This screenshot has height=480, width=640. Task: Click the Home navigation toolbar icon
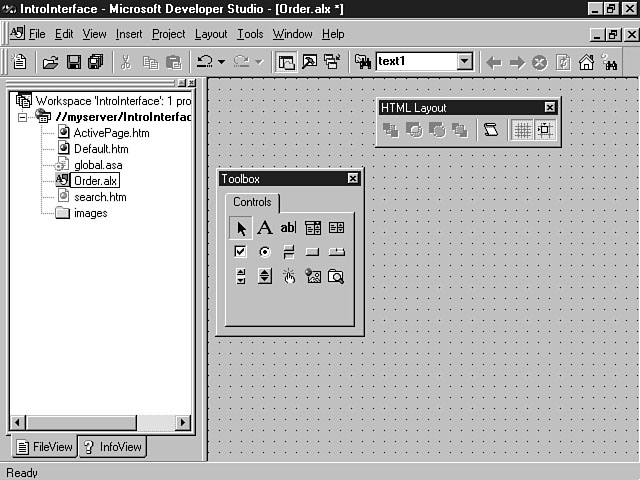[587, 62]
